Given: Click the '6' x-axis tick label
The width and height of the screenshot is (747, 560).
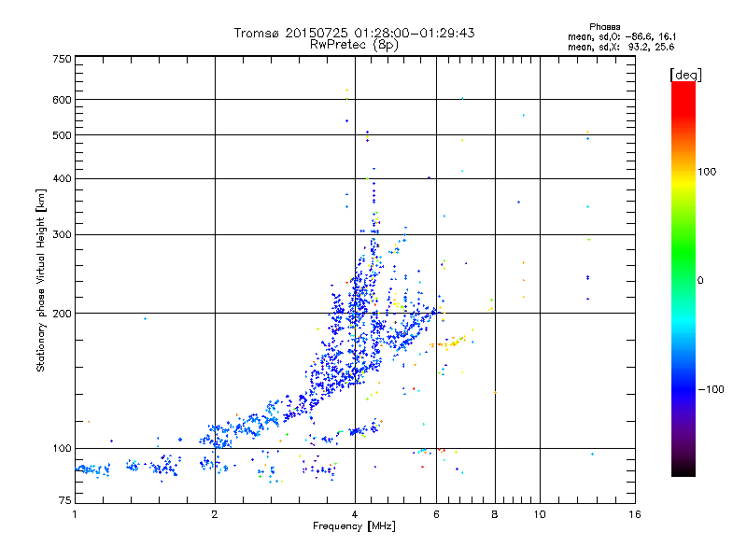Looking at the screenshot, I should (436, 514).
